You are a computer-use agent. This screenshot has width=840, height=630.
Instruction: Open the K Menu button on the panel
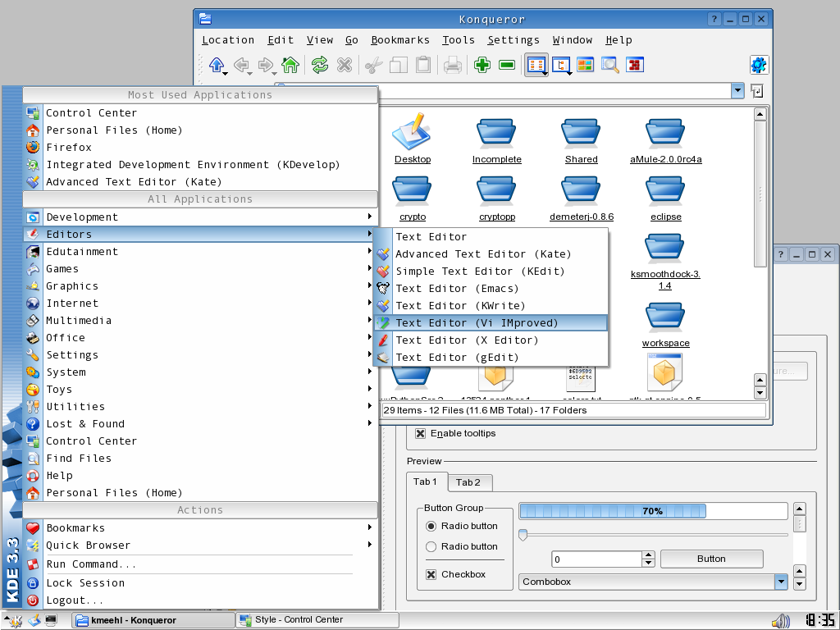click(12, 620)
